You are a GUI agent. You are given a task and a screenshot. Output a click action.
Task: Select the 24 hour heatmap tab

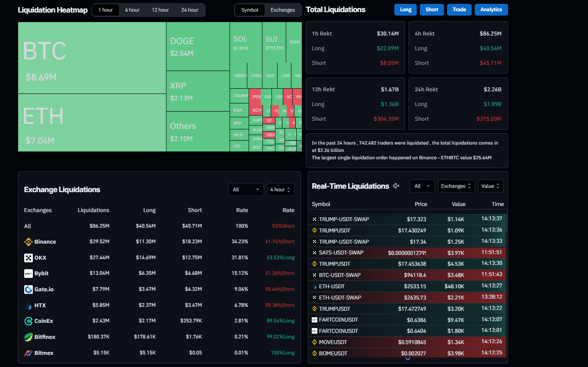coord(190,10)
